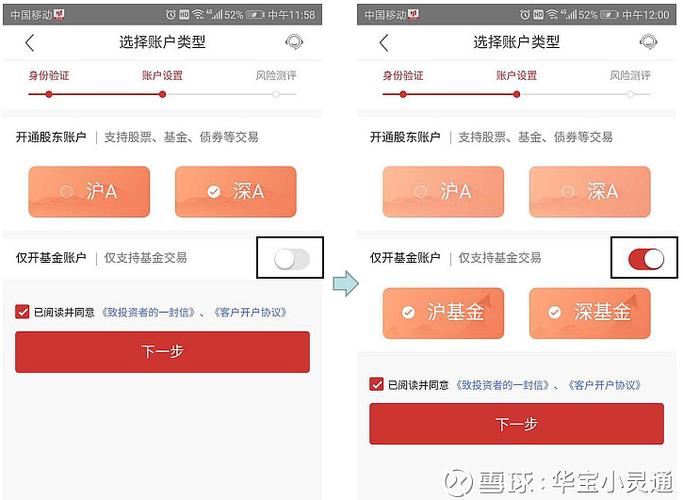Image resolution: width=683 pixels, height=500 pixels.
Task: Click the blue arrow between screenshots
Action: [x=346, y=284]
